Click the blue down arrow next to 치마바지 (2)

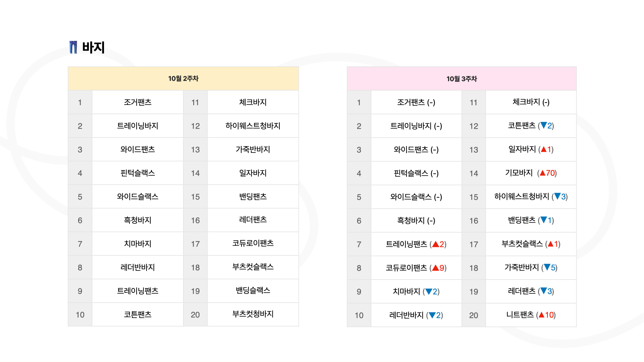coord(428,292)
